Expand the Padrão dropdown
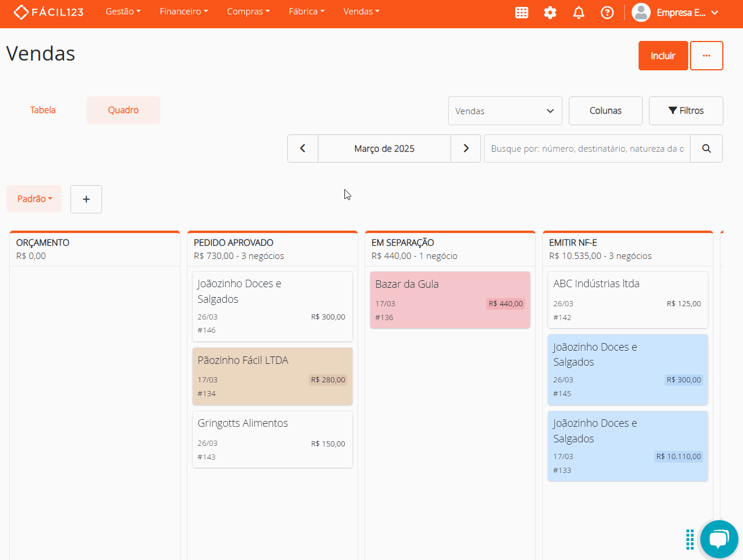The width and height of the screenshot is (743, 560). pyautogui.click(x=34, y=199)
